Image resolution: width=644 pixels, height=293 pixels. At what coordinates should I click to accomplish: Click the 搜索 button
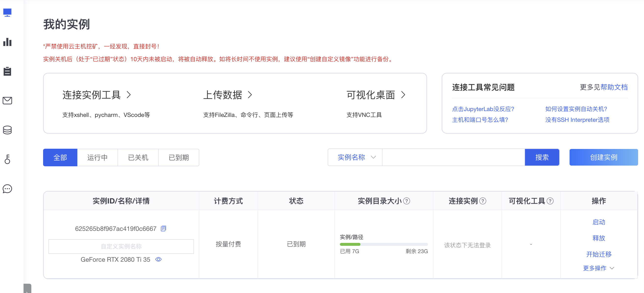(x=542, y=157)
